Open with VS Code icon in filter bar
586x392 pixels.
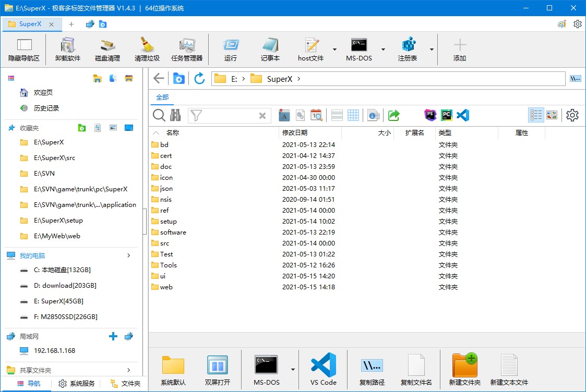463,115
